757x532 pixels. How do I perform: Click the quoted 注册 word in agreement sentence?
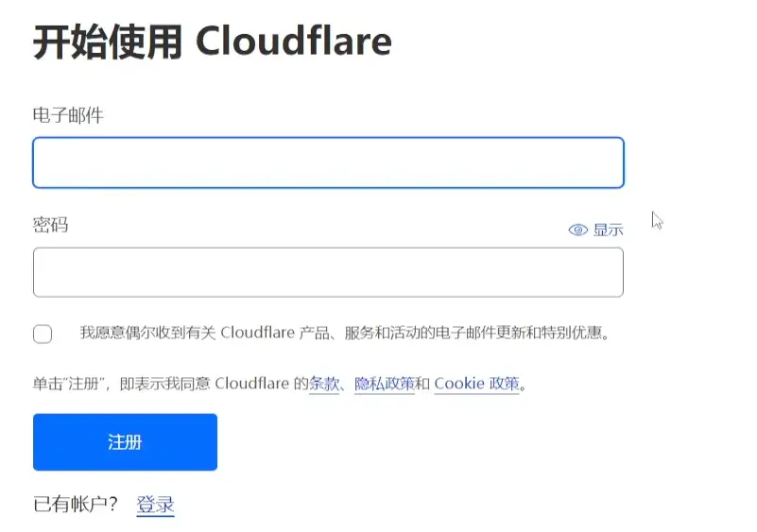(83, 384)
